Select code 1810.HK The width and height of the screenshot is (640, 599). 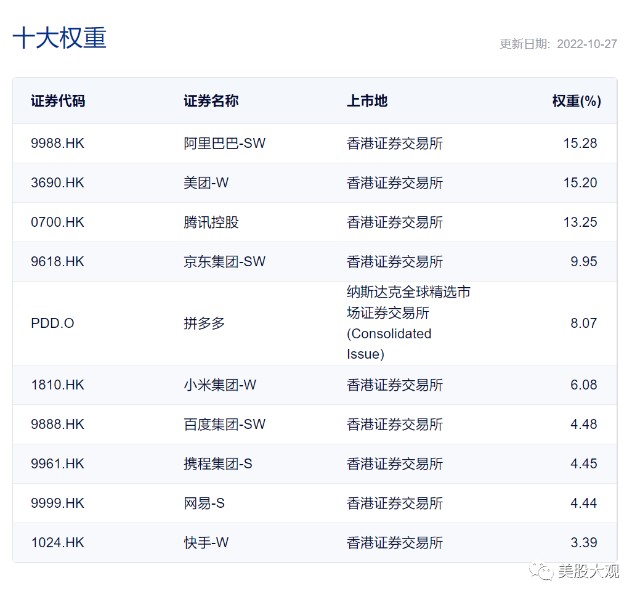58,385
